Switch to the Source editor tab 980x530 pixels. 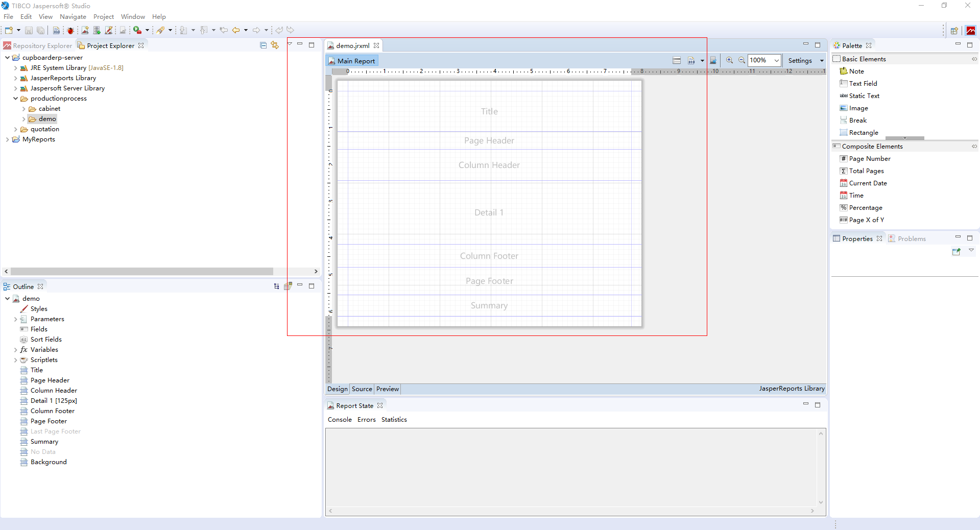coord(362,389)
